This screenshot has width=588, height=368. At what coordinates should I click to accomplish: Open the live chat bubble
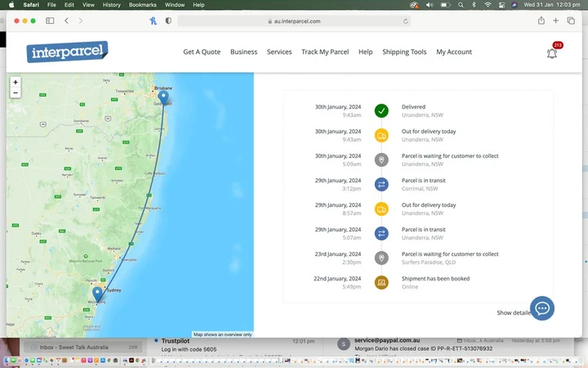pyautogui.click(x=542, y=308)
